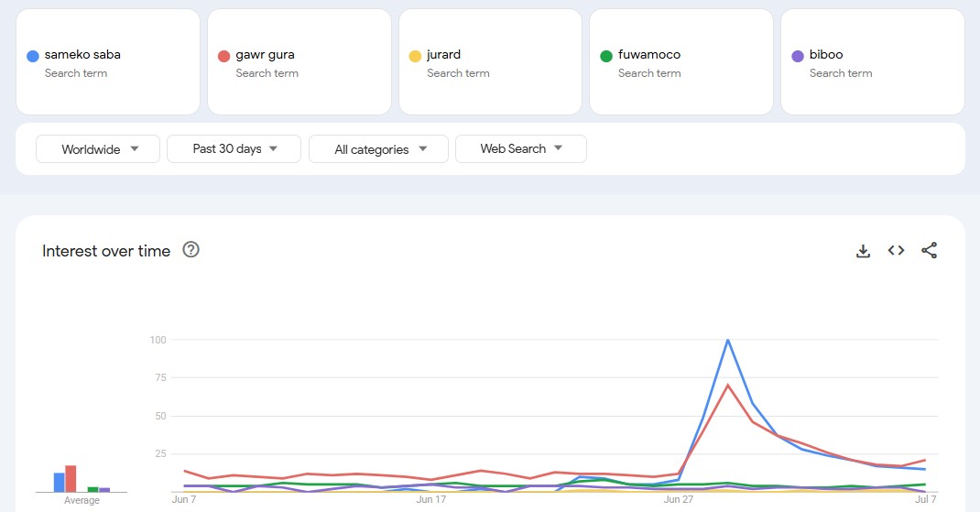Edit the jurard search term card
This screenshot has height=512, width=980.
tap(491, 62)
